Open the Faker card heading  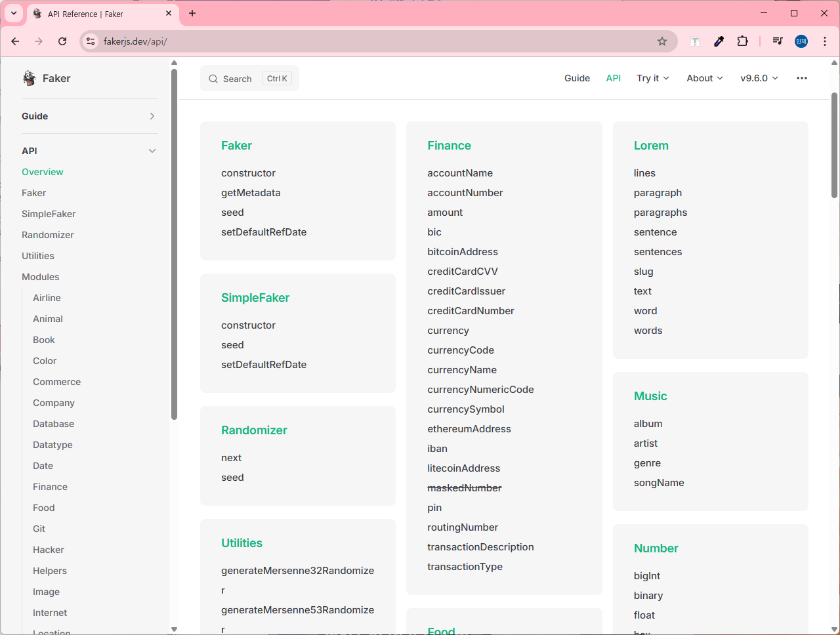click(236, 146)
